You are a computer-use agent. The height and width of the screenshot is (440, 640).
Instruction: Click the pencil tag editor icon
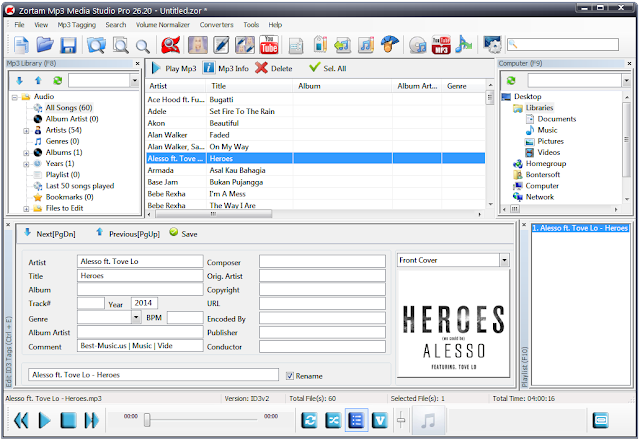pos(221,45)
